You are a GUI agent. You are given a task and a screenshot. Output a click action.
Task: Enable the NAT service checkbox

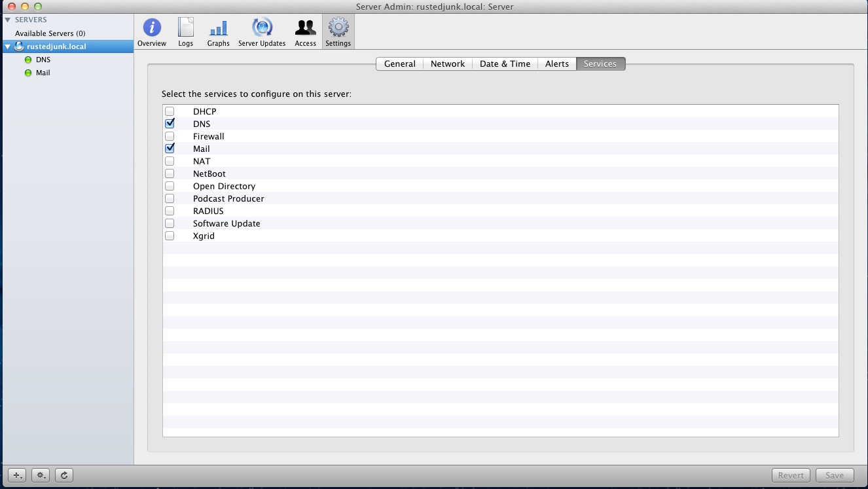tap(170, 161)
